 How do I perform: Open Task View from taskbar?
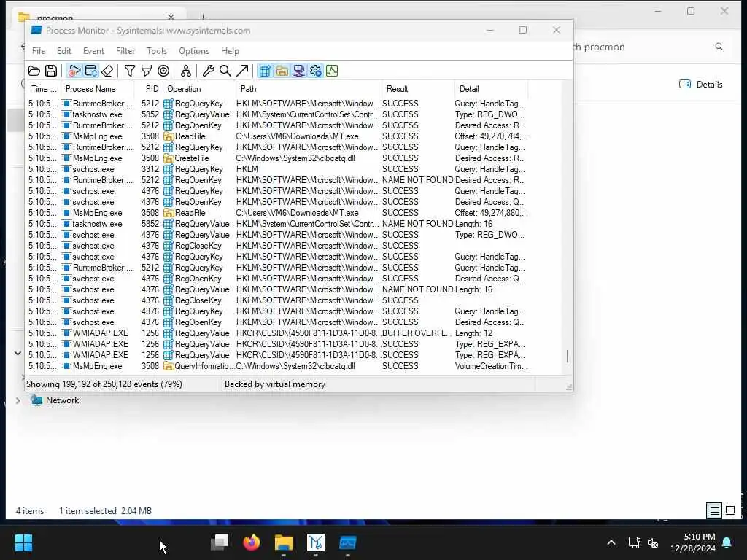tap(220, 542)
